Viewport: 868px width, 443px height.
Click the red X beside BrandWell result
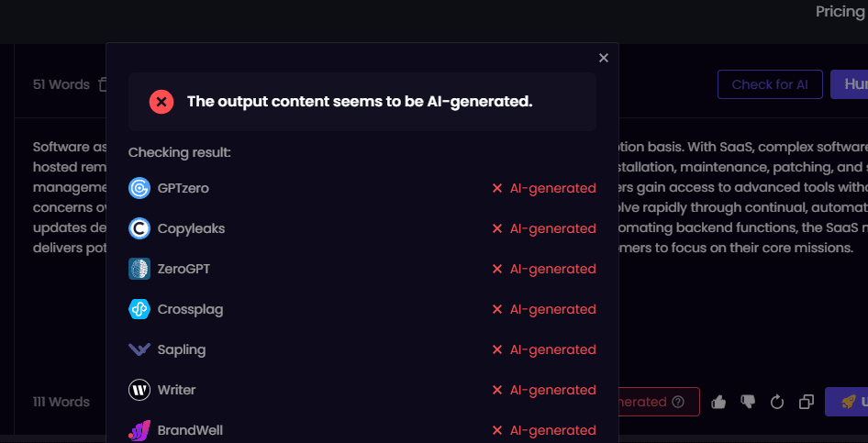(x=497, y=430)
